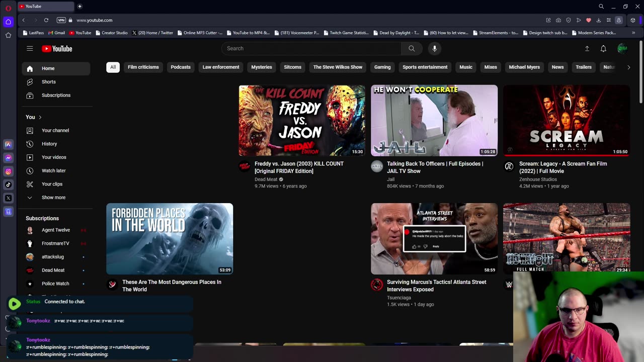Screen dimensions: 644x362
Task: Open the extensions cube icon
Action: pos(633,20)
